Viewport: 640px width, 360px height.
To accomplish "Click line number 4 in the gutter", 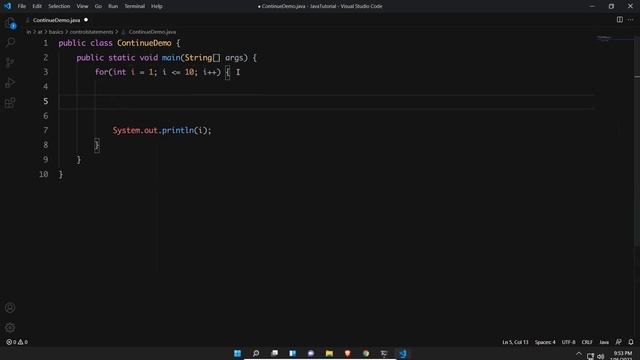I will click(45, 87).
